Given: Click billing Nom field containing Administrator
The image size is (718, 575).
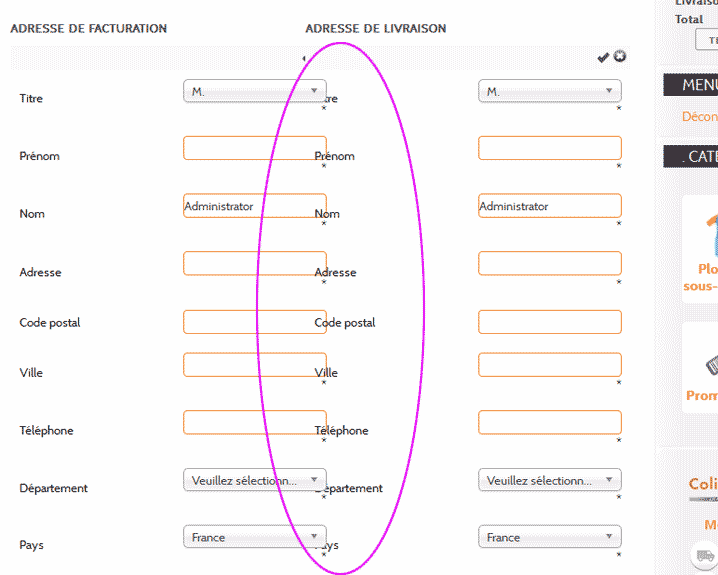Looking at the screenshot, I should [x=254, y=206].
